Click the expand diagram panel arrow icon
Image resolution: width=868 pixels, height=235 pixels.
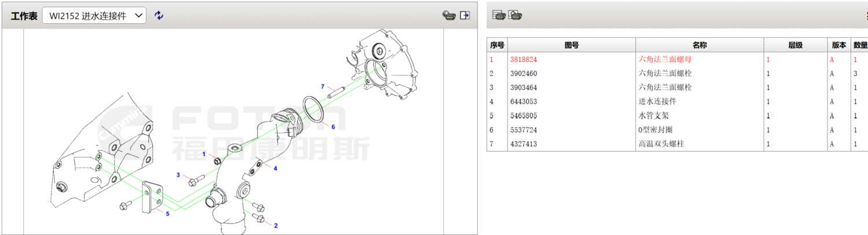[x=465, y=16]
